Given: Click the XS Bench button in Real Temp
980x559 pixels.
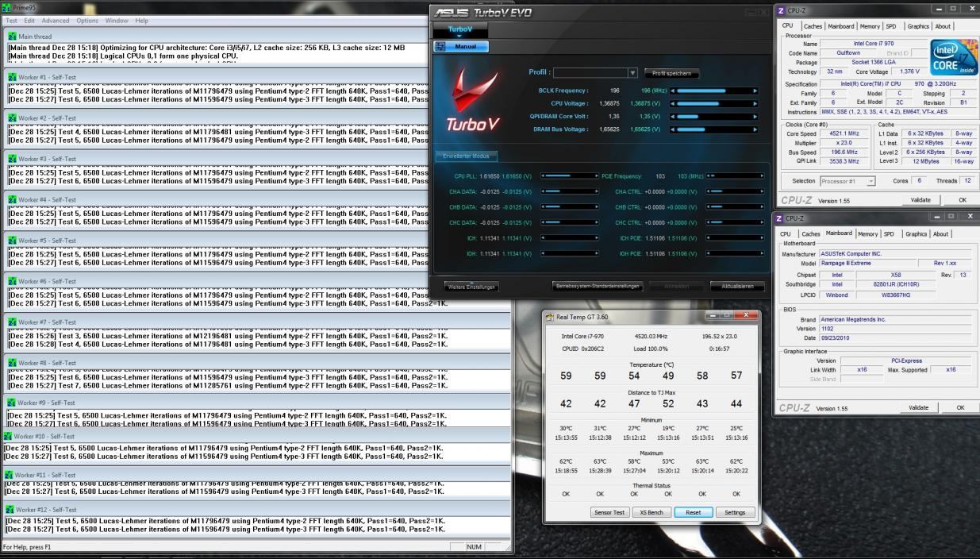Looking at the screenshot, I should tap(651, 512).
